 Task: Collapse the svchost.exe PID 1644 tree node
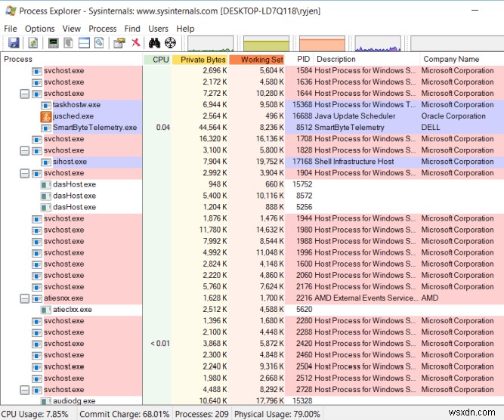point(25,94)
